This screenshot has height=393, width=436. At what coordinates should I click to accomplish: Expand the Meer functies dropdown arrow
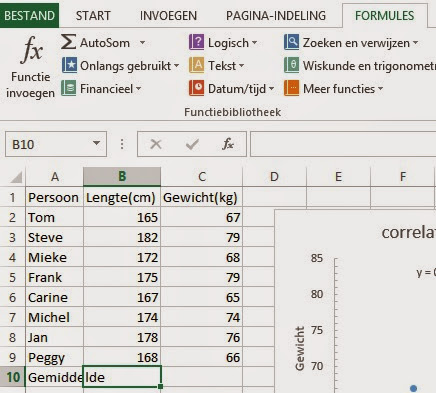tap(380, 89)
